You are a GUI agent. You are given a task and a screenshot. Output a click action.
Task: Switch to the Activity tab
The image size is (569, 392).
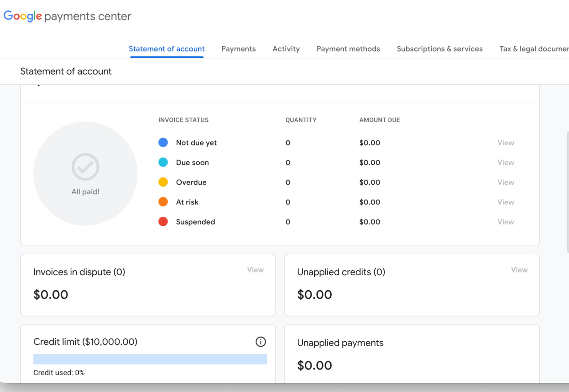(x=286, y=49)
